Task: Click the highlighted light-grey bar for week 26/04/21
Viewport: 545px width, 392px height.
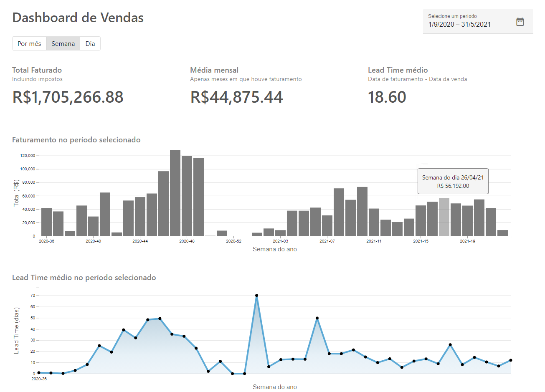Action: (x=444, y=217)
